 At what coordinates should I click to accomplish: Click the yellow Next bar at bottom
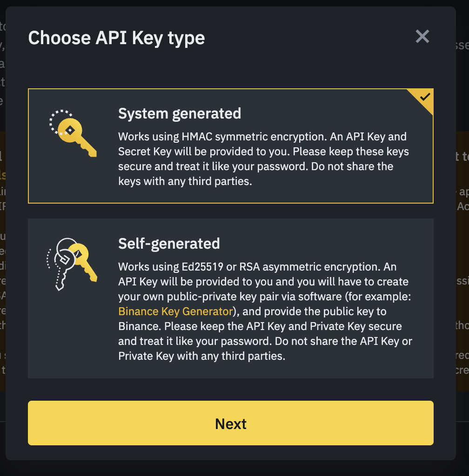click(x=231, y=423)
